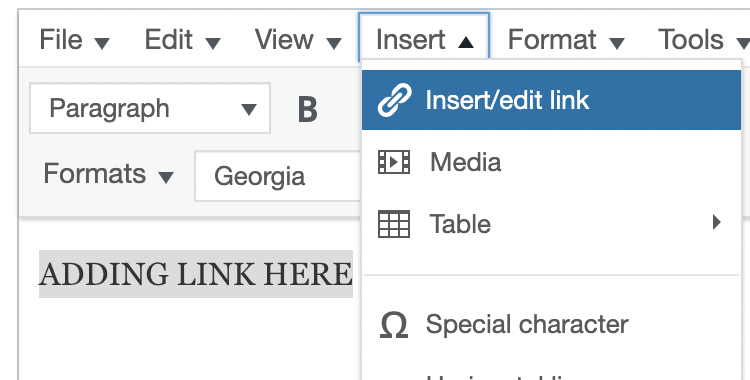The image size is (750, 380).
Task: Click the highlighted ADDING LINK HERE text
Action: [196, 274]
